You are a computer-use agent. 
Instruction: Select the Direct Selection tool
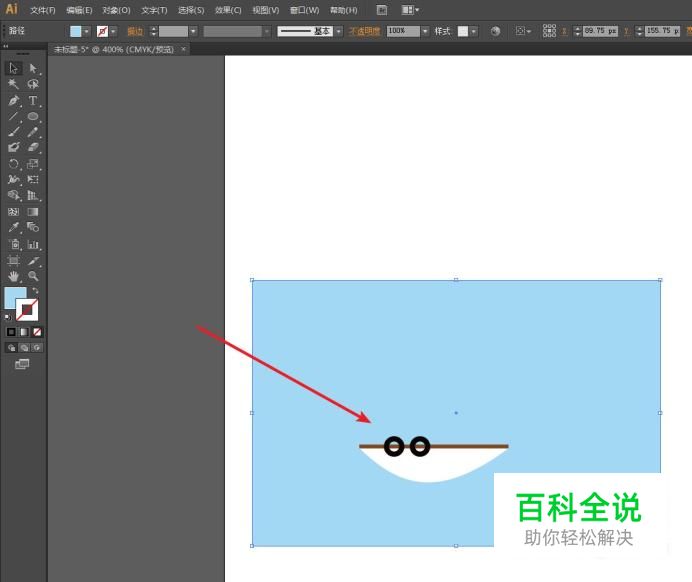(x=33, y=68)
